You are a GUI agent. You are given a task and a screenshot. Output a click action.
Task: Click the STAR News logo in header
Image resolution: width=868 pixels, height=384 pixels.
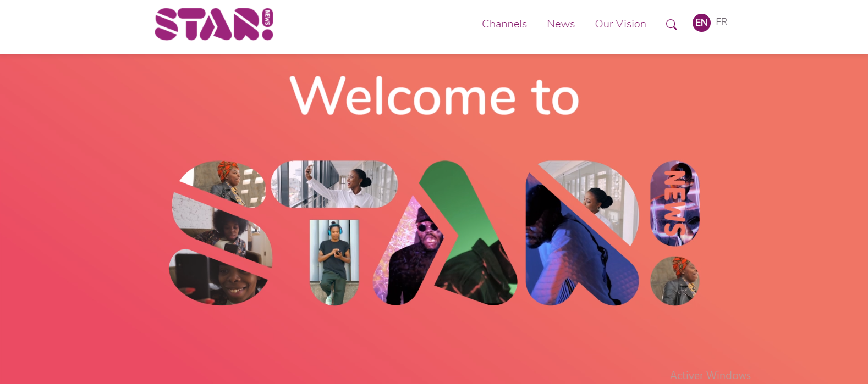pos(214,24)
